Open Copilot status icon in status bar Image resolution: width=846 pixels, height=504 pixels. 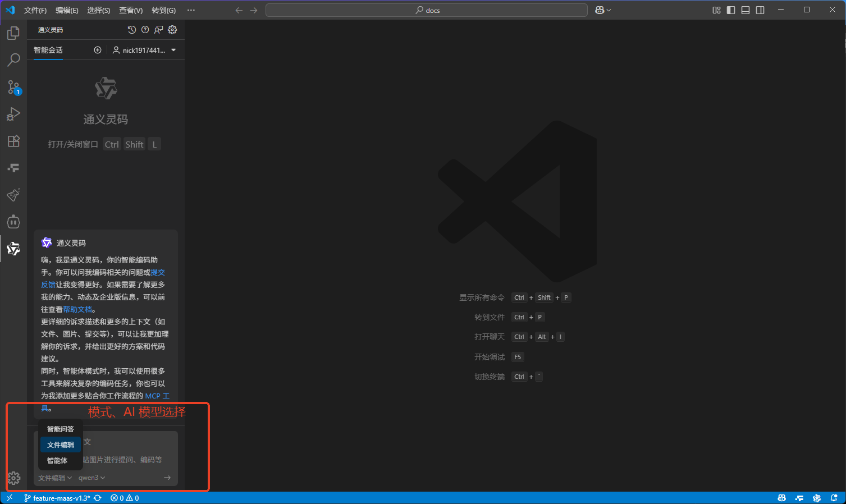click(781, 498)
